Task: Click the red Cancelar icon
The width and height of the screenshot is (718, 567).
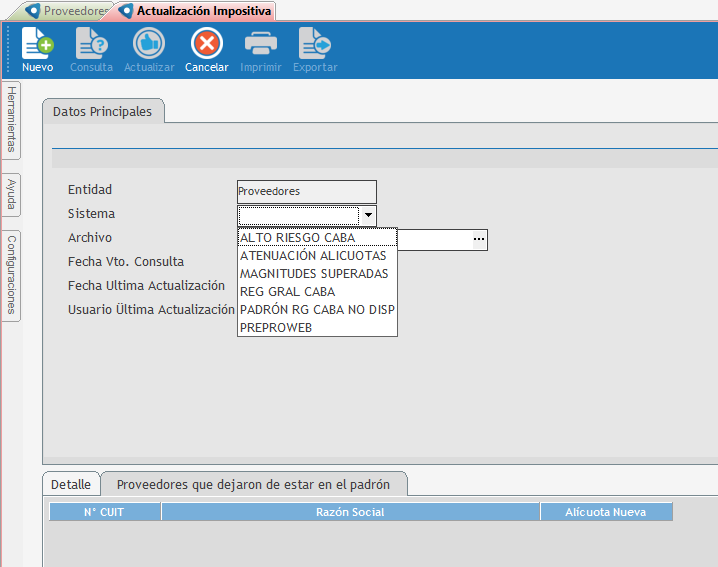Action: 206,44
